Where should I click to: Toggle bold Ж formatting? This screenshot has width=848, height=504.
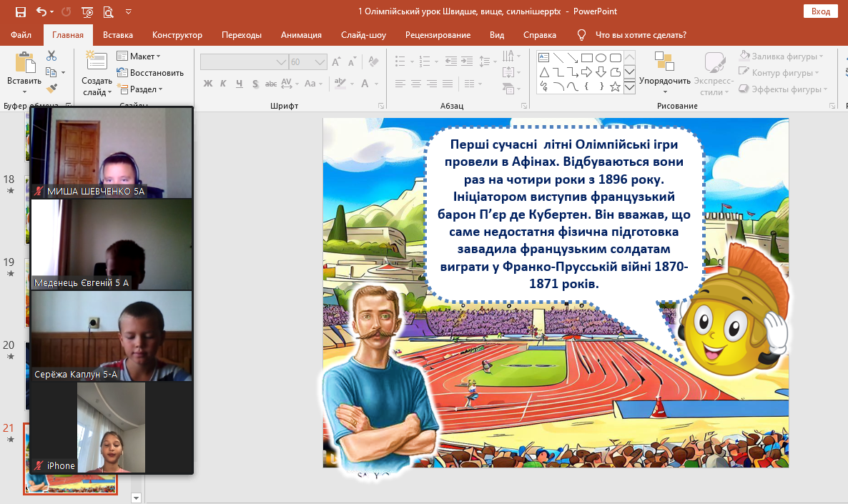[207, 84]
